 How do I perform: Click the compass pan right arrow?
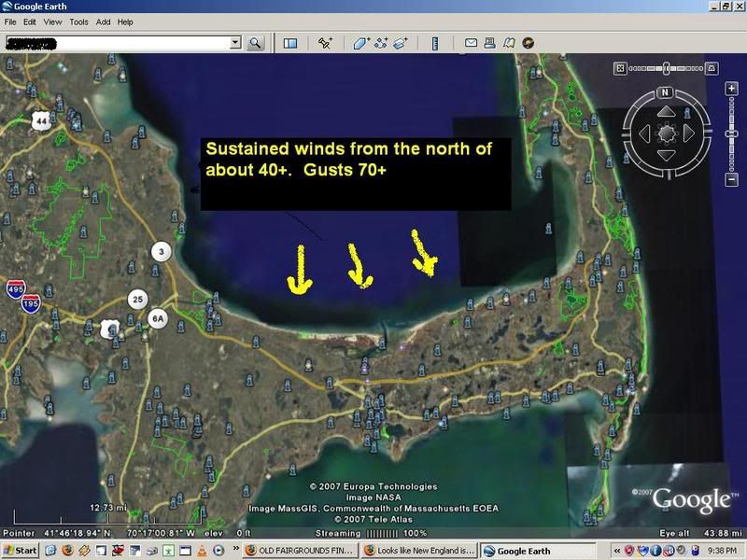[x=688, y=133]
